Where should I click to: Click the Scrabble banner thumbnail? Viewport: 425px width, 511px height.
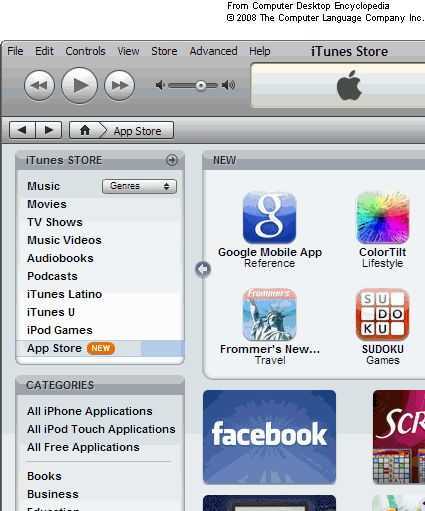(399, 437)
